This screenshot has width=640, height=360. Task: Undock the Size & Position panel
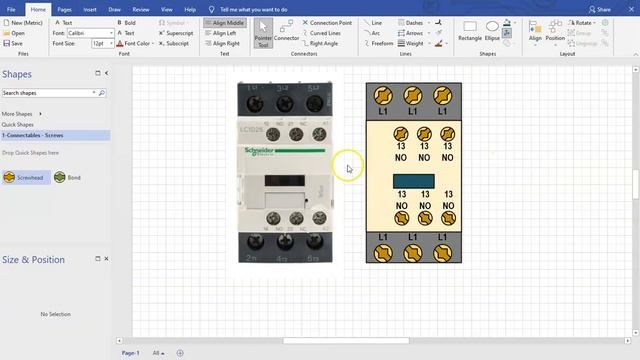(98, 258)
